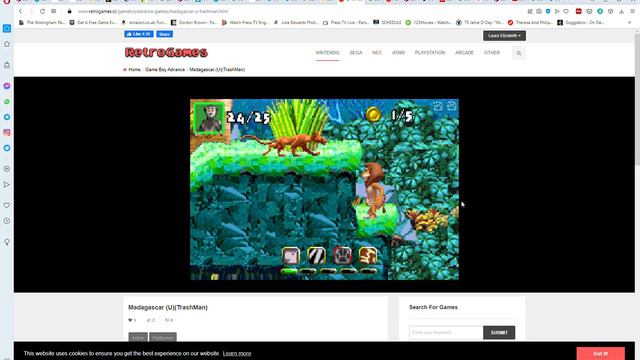This screenshot has height=360, width=640.
Task: Open the blue workspace icon in the sidebar
Action: tap(7, 28)
